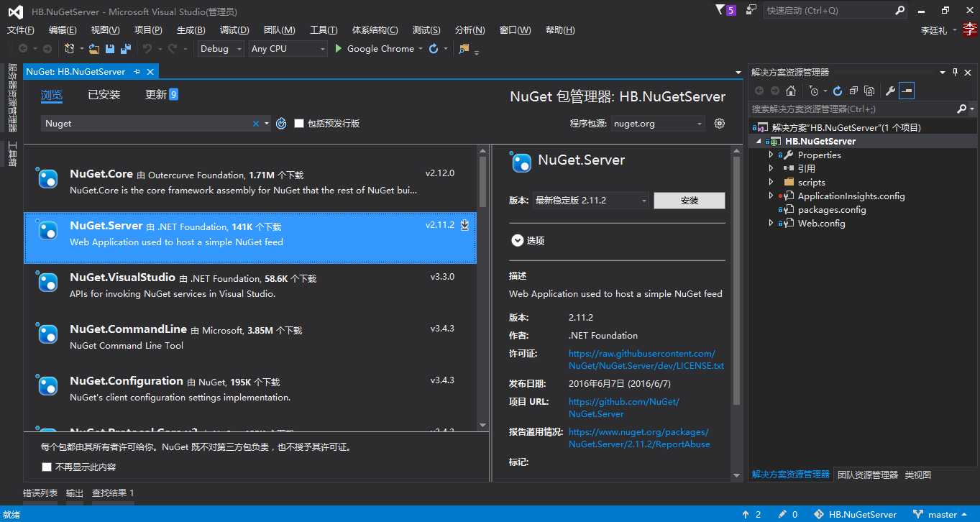980x522 pixels.
Task: Expand the Properties node in Solution Explorer
Action: coord(771,155)
